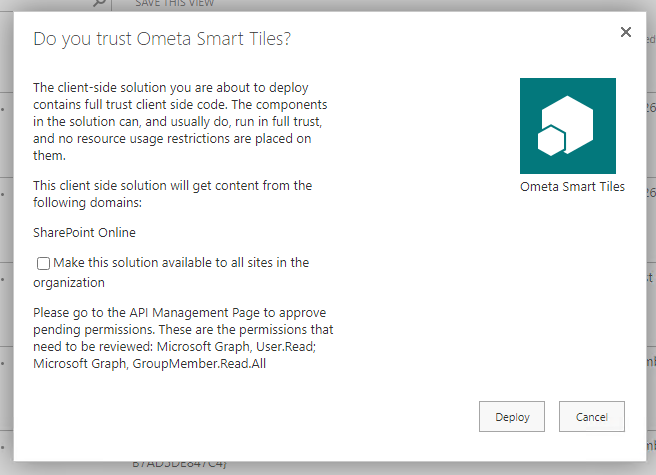The width and height of the screenshot is (656, 475).
Task: Click 'SAVE THIS VIEW' in the background page
Action: 174,3
